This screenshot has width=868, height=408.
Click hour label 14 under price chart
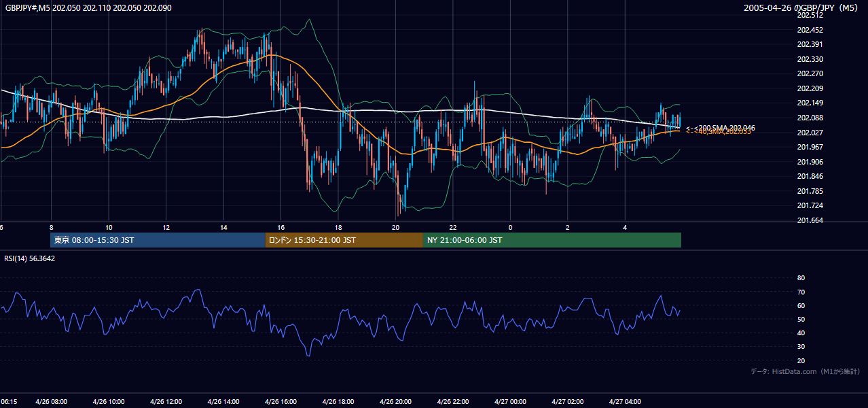tap(223, 227)
